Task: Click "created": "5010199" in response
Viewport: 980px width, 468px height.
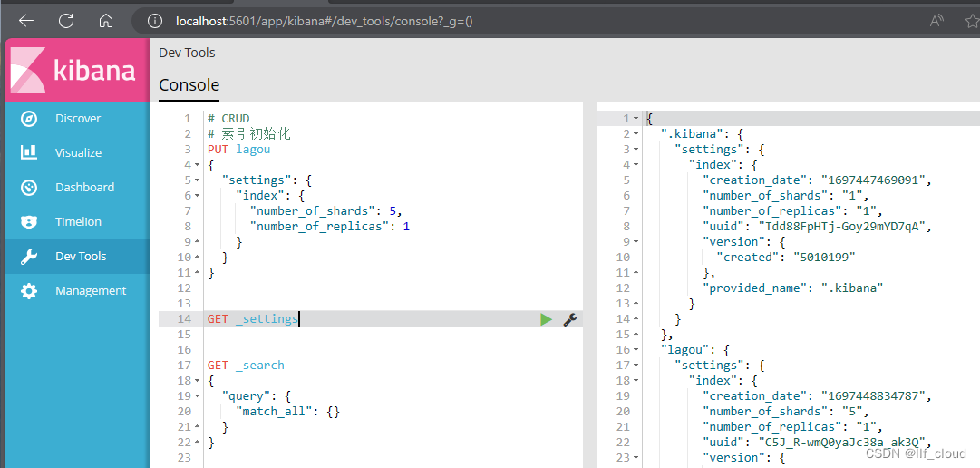Action: [x=786, y=258]
